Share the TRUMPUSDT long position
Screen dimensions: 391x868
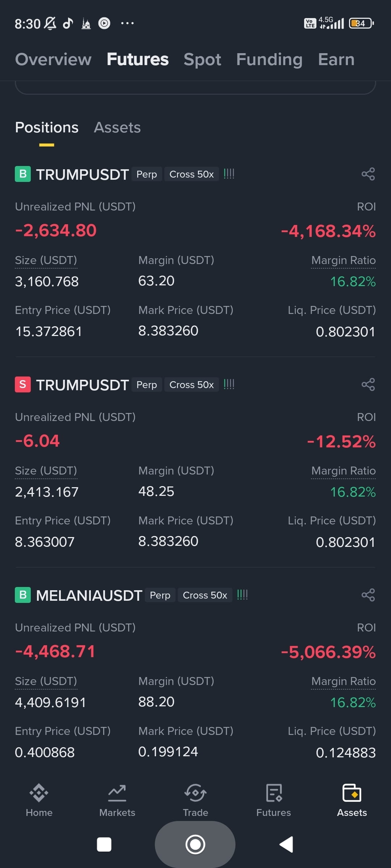click(x=368, y=174)
